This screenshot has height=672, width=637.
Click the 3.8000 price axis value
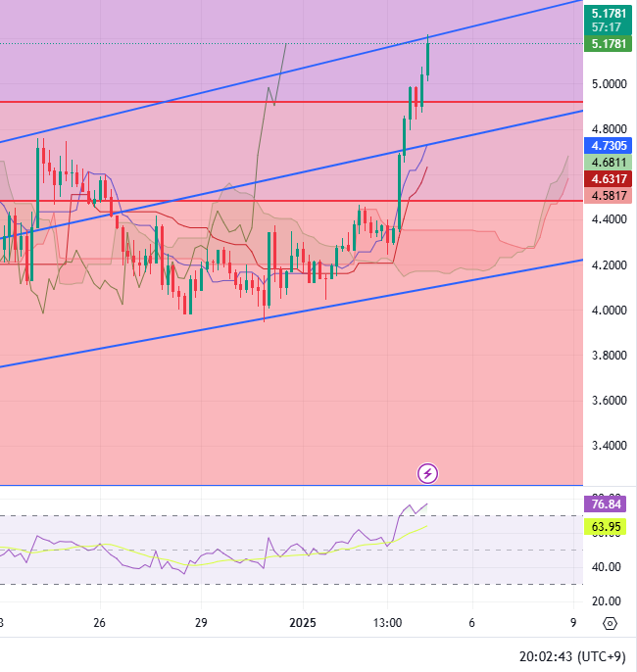tap(610, 356)
